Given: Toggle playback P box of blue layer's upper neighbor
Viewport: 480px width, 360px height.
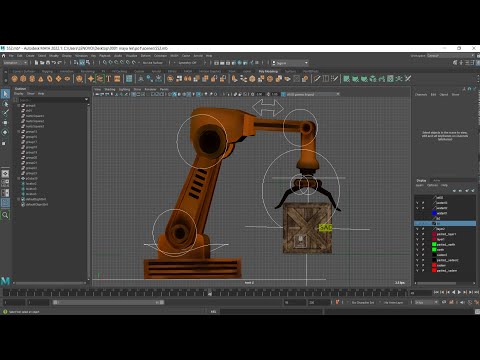Looking at the screenshot, I should pyautogui.click(x=423, y=208).
